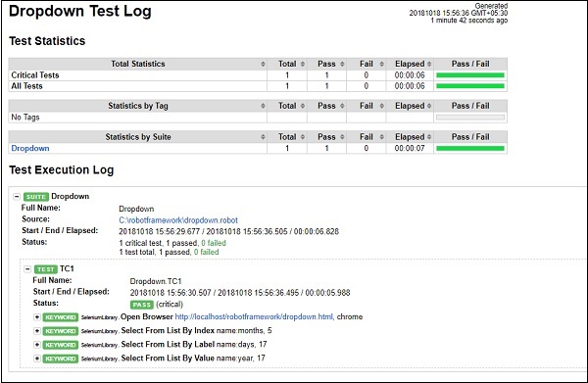588x383 pixels.
Task: Open the localhost dropdown.html URL link
Action: pyautogui.click(x=254, y=317)
